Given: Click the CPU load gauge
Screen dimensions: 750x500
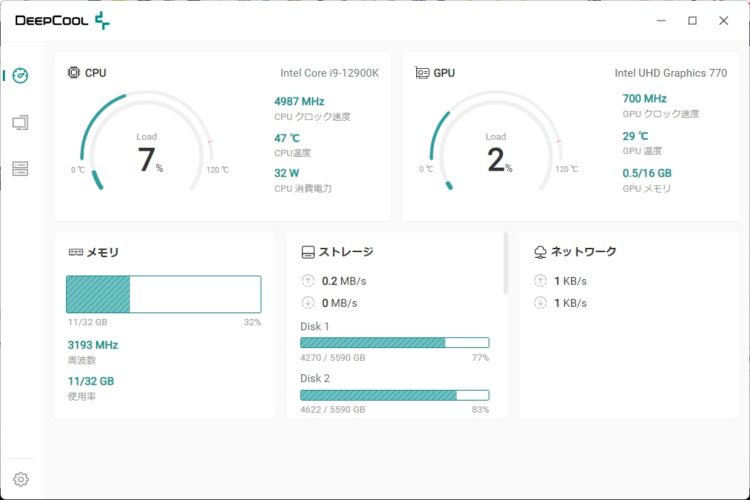Looking at the screenshot, I should (148, 145).
